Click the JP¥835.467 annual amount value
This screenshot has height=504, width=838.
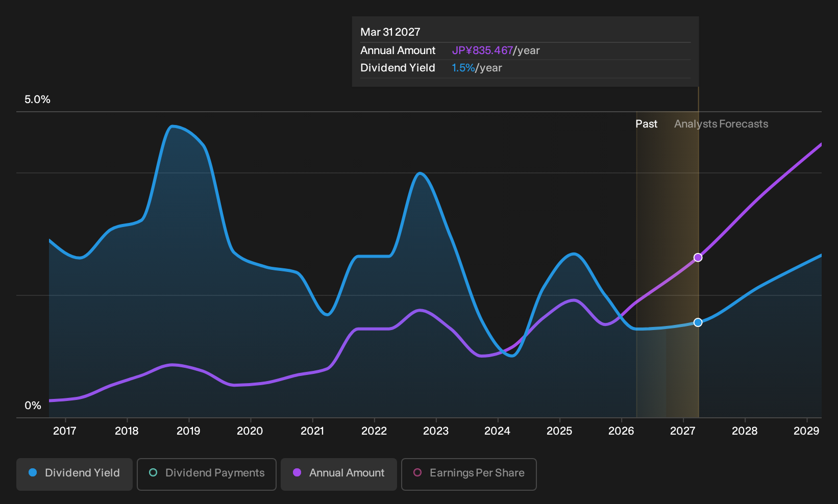click(482, 51)
